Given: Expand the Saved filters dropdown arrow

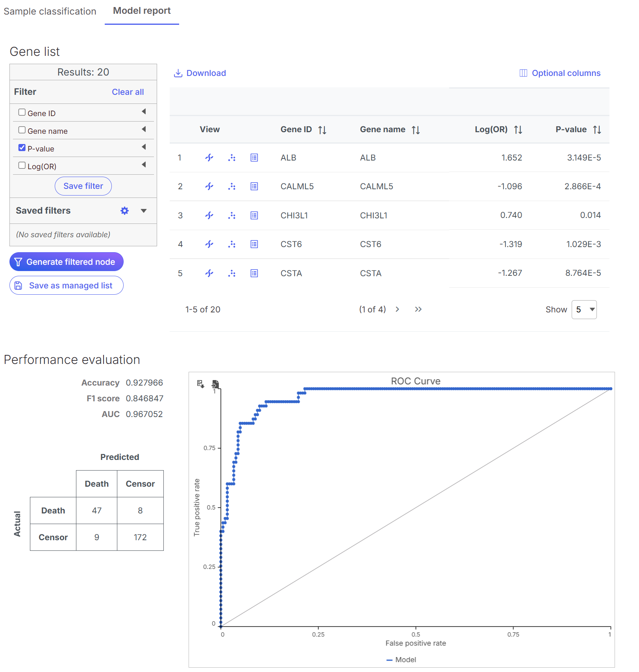Looking at the screenshot, I should tap(144, 211).
